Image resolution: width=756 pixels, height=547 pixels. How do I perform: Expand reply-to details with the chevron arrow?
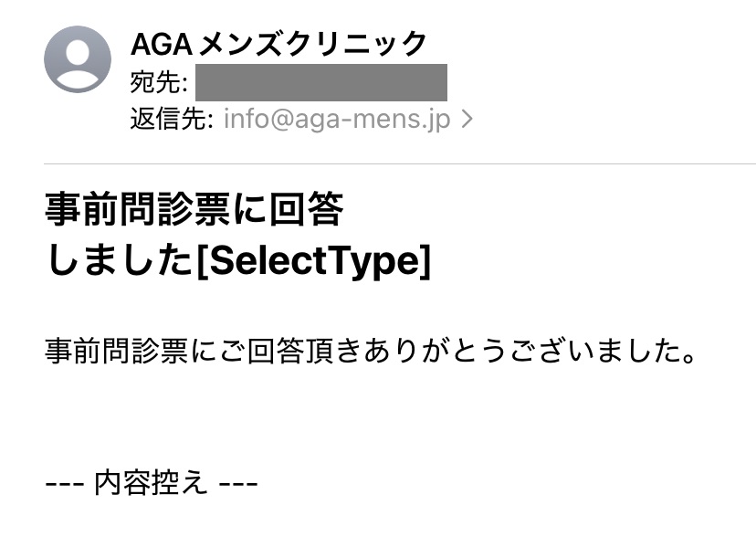coord(467,119)
